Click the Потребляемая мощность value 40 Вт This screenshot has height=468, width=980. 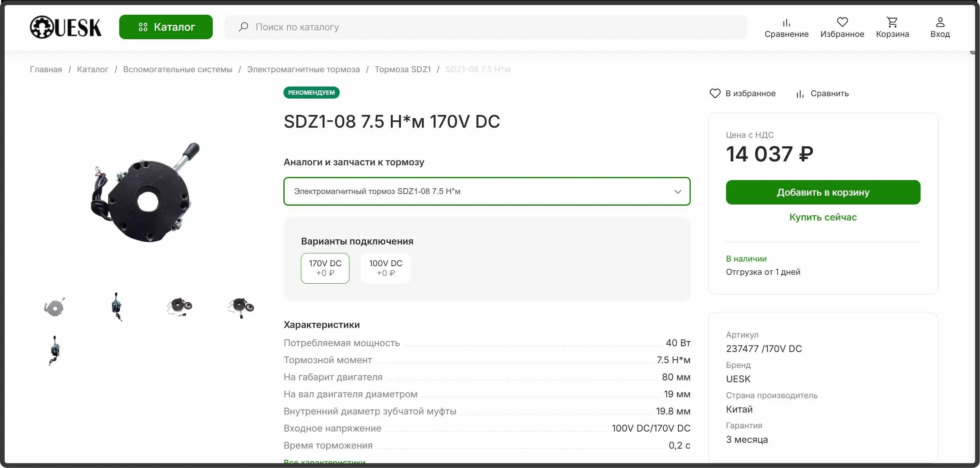(x=678, y=343)
